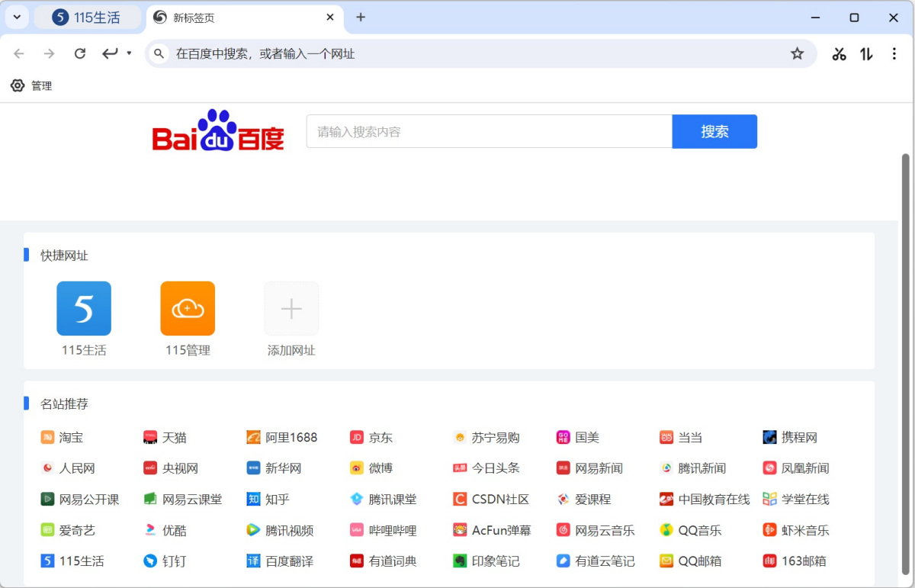Screen dimensions: 915x588
Task: Open the 115生活 blue shortcut tile
Action: tap(84, 309)
